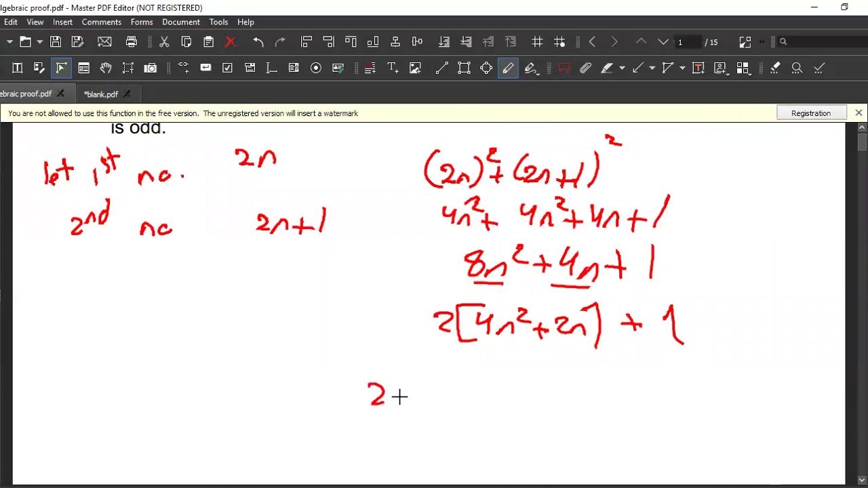Close the *blank.pdf tab
This screenshot has width=868, height=488.
click(127, 94)
